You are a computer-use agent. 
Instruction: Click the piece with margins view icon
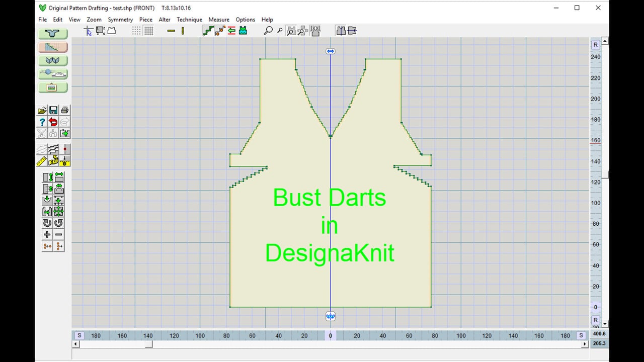pyautogui.click(x=315, y=31)
